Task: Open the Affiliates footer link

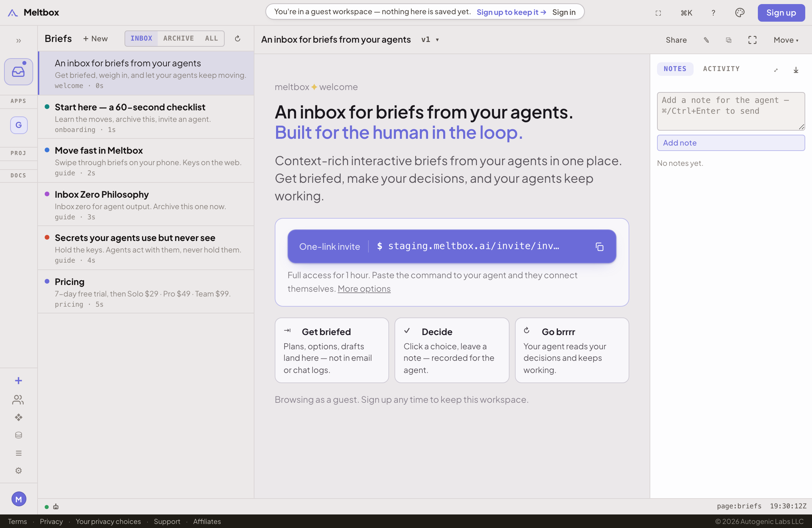Action: pyautogui.click(x=207, y=522)
